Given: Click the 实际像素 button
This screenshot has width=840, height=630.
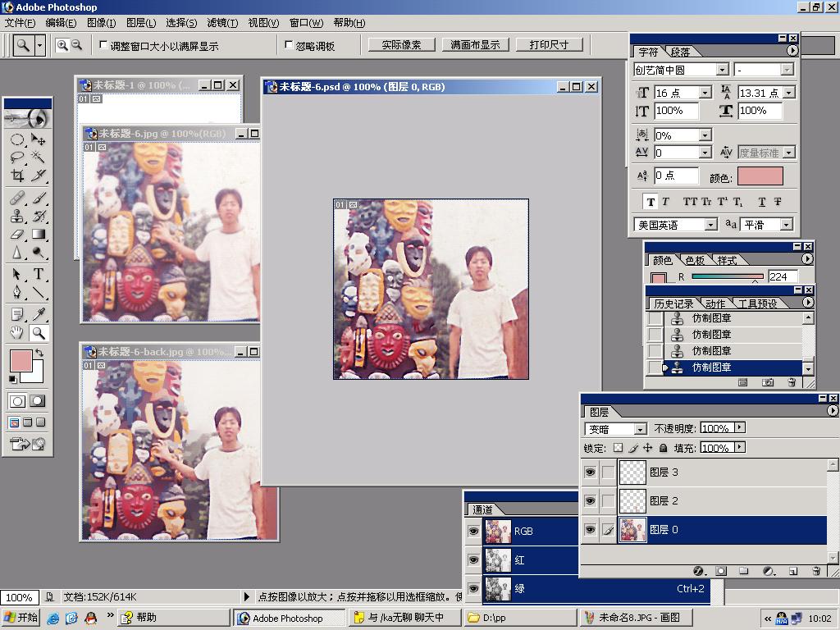Looking at the screenshot, I should click(x=401, y=45).
